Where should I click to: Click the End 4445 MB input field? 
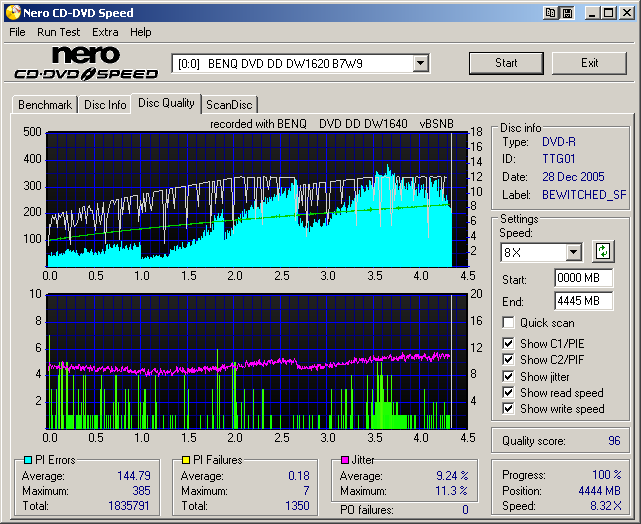click(583, 301)
